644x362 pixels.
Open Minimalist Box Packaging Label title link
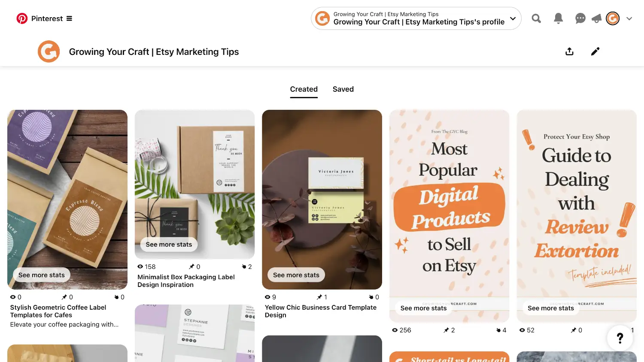[x=186, y=281]
